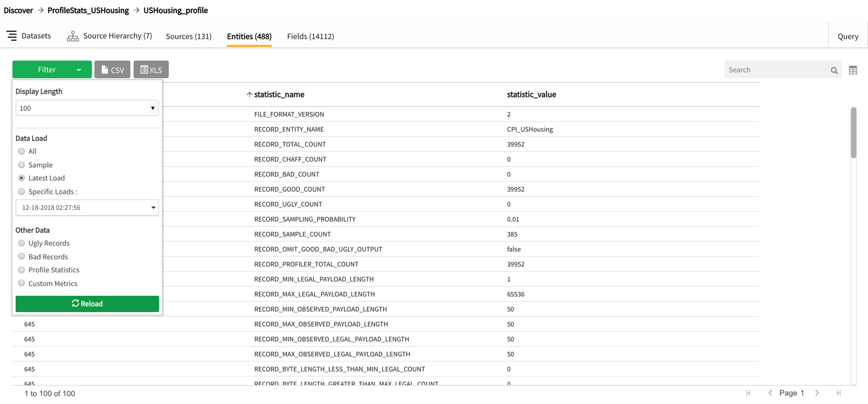The image size is (868, 404).
Task: Select the RECORD_OMIT_GOOD_BAD_UGLY_OUTPUT cell
Action: coord(318,249)
